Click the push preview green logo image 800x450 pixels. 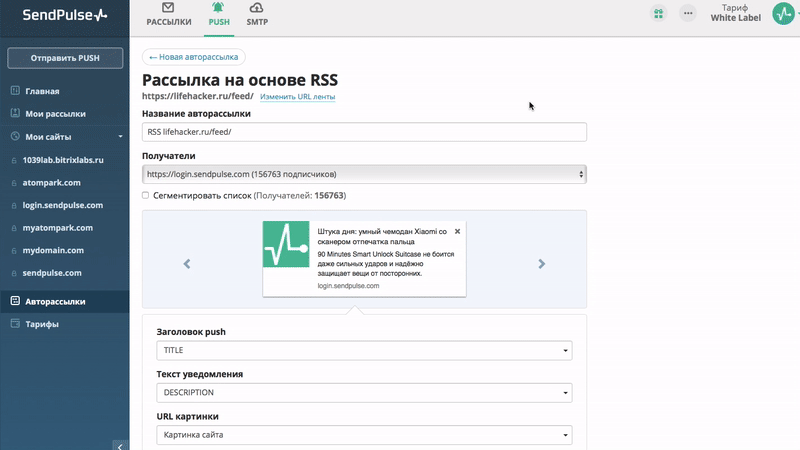coord(286,244)
